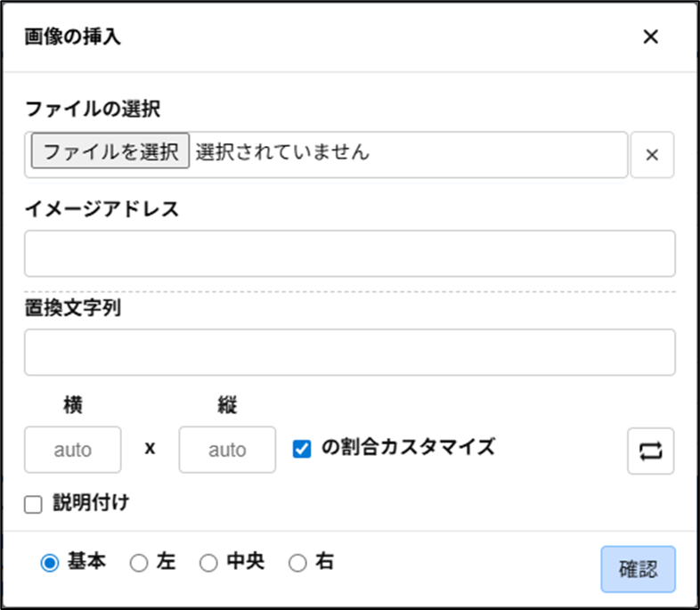
Task: Choose the 右 alignment option
Action: [297, 563]
